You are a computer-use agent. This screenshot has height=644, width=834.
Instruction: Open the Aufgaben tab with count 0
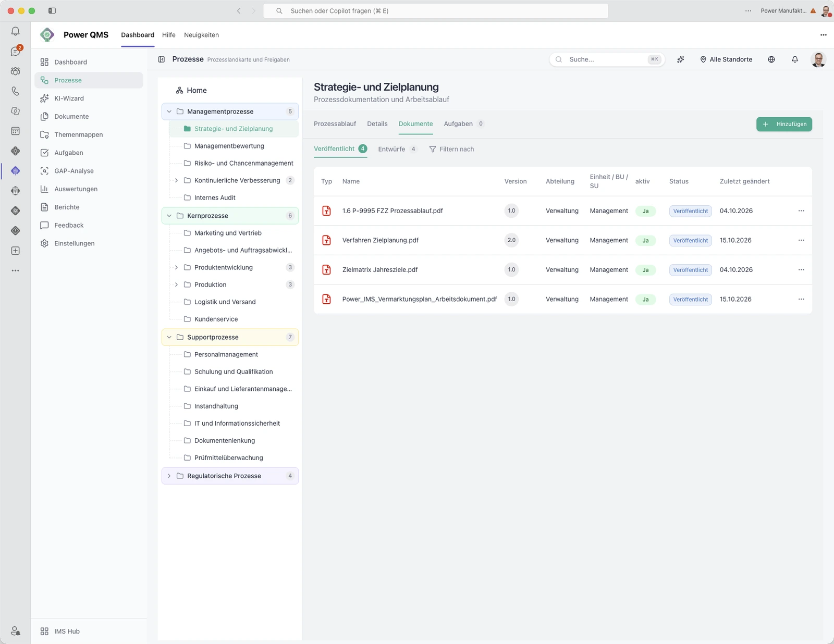point(464,124)
